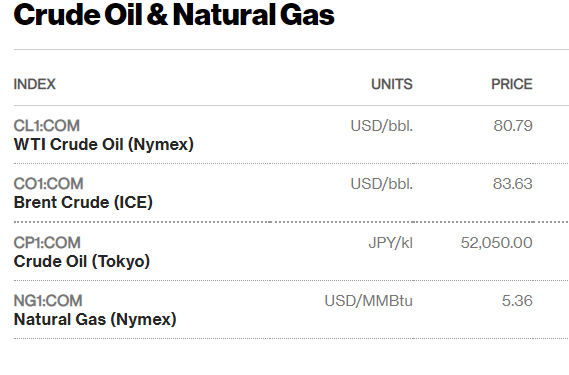Select the Brent price 83.63
This screenshot has width=569, height=375.
point(513,184)
